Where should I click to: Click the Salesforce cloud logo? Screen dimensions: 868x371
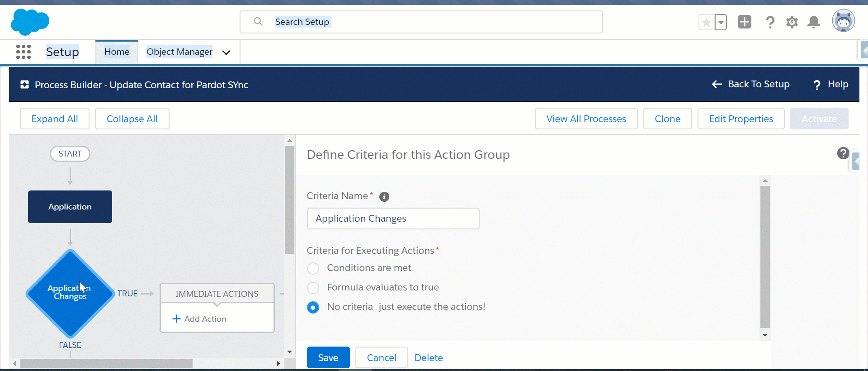click(x=30, y=22)
